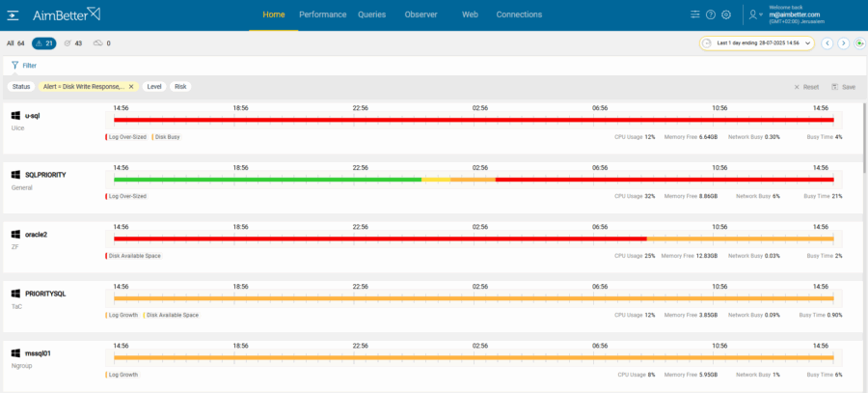The height and width of the screenshot is (393, 868).
Task: Select the 21 alerts filter pill
Action: click(x=43, y=43)
